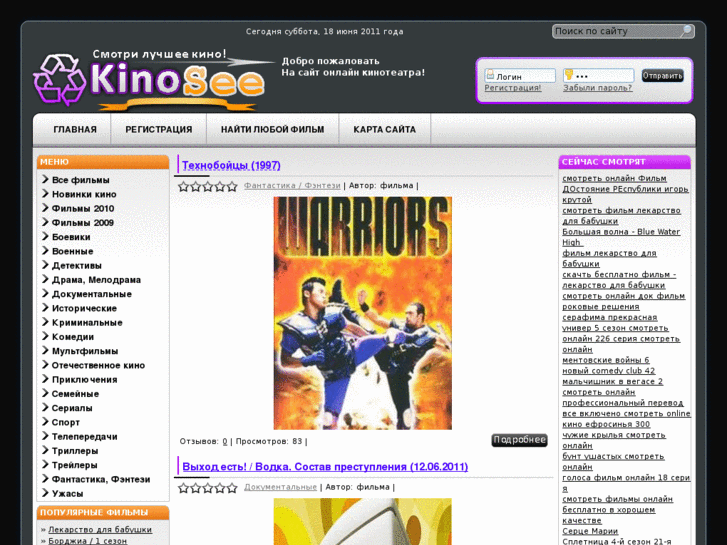This screenshot has width=727, height=545.
Task: Open Исторические category
Action: pyautogui.click(x=84, y=308)
